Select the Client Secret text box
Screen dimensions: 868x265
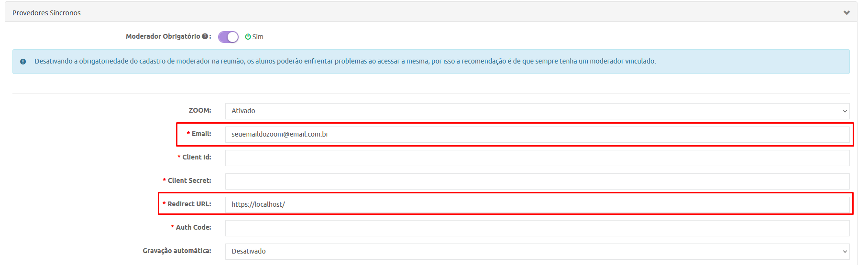coord(537,181)
